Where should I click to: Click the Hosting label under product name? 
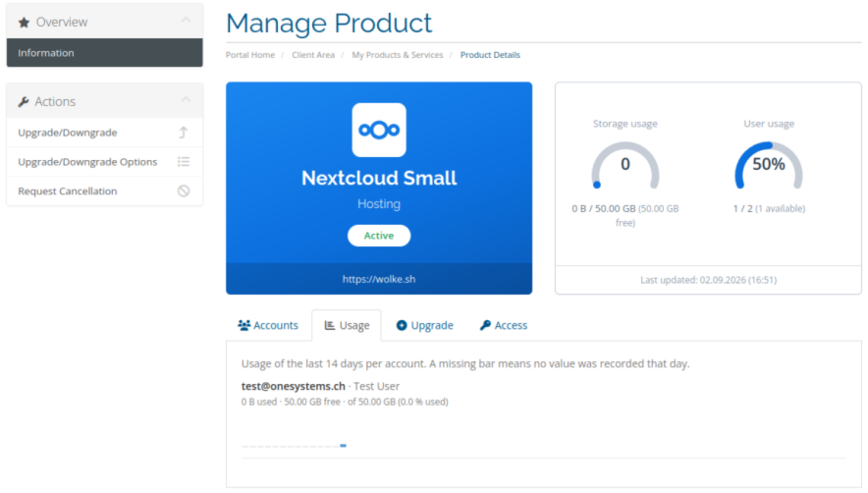pos(379,204)
